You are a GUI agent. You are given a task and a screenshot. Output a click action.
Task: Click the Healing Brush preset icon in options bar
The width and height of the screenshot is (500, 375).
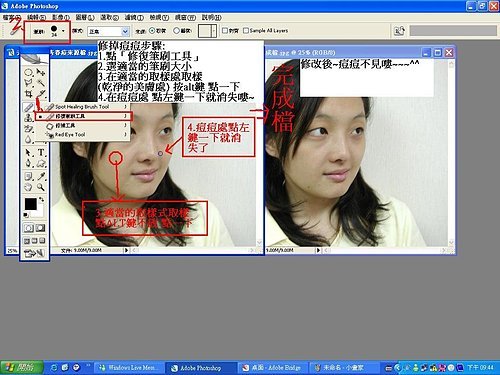(14, 31)
